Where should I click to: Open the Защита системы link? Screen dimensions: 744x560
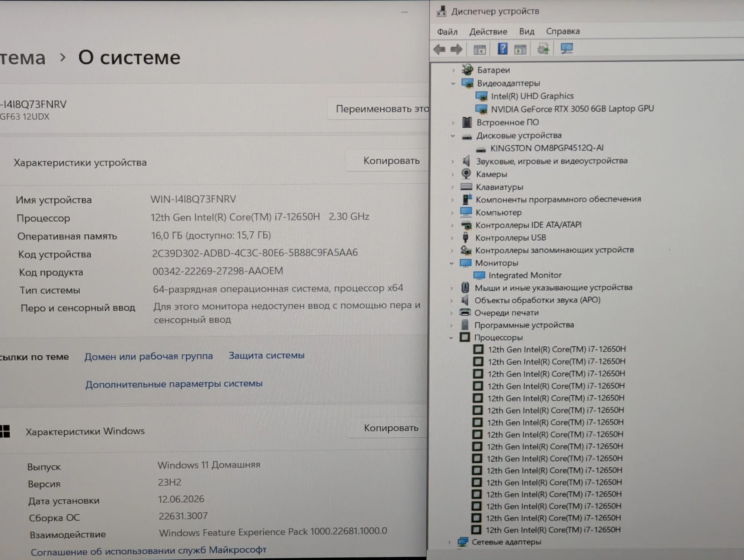(x=266, y=355)
